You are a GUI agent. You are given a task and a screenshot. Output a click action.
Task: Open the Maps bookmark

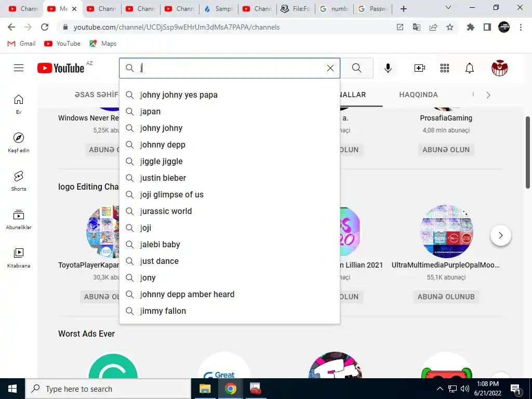103,44
